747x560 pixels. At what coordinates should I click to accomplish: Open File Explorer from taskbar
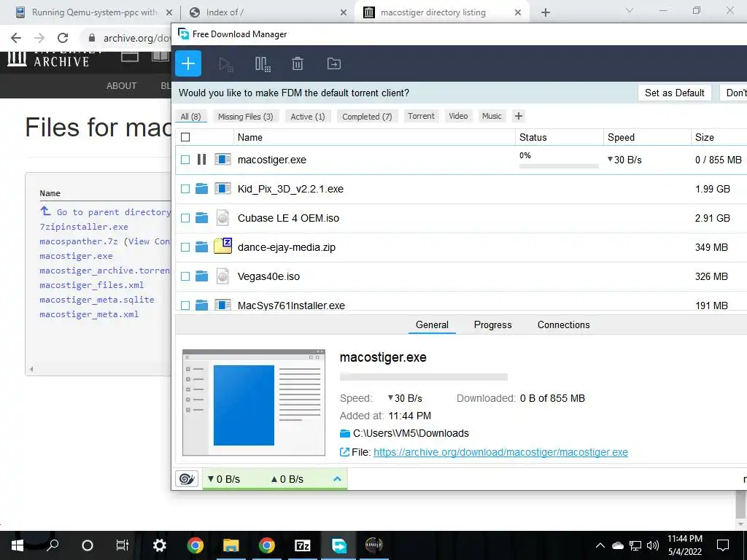click(231, 545)
